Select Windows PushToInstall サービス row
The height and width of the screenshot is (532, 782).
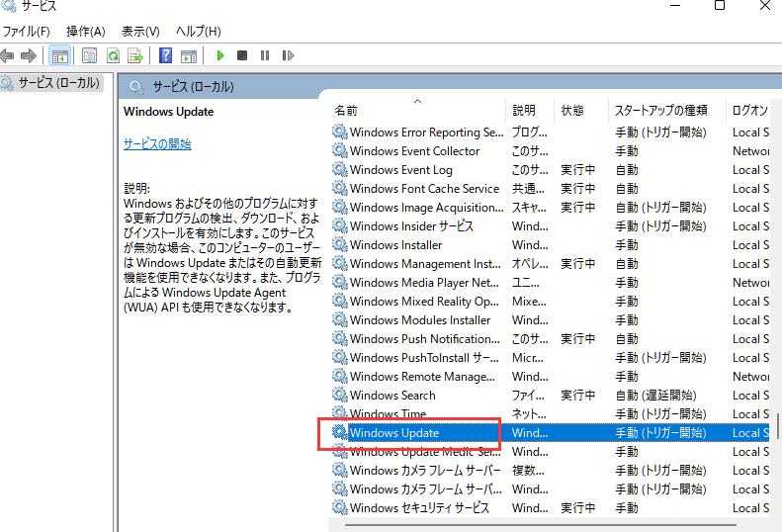click(550, 358)
